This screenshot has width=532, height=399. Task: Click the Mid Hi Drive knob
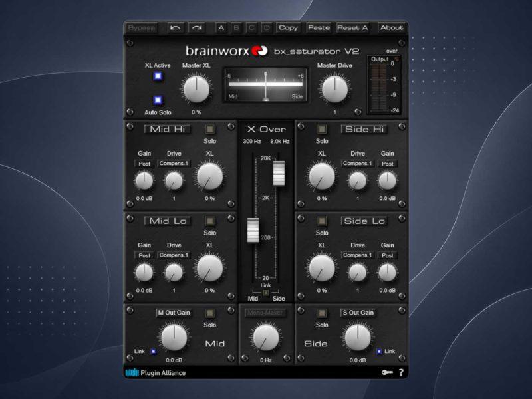(174, 180)
